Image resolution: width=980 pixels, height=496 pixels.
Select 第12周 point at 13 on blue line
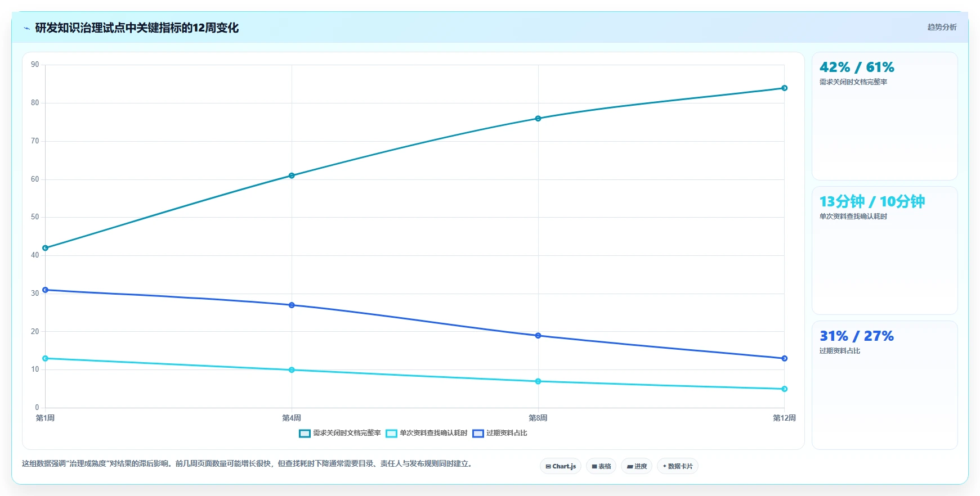(784, 358)
